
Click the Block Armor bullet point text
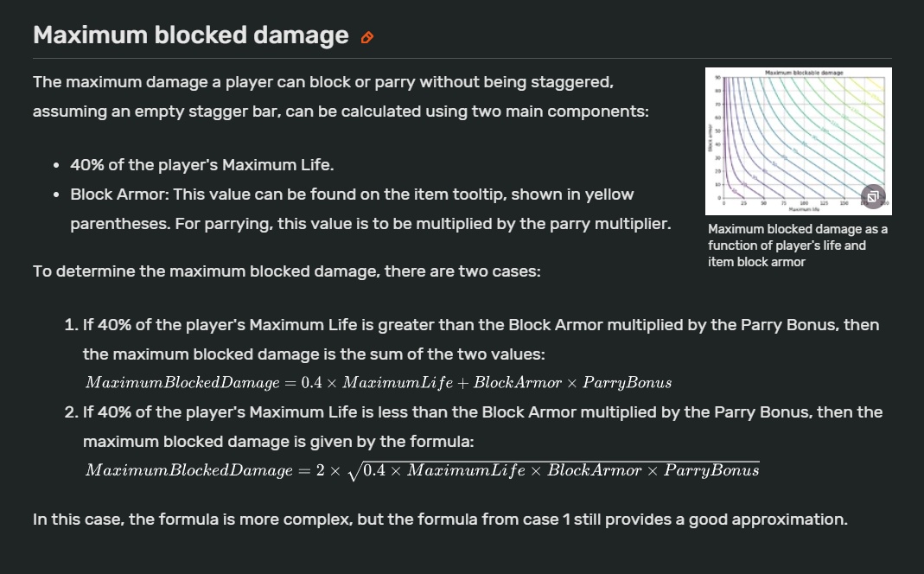[x=371, y=209]
